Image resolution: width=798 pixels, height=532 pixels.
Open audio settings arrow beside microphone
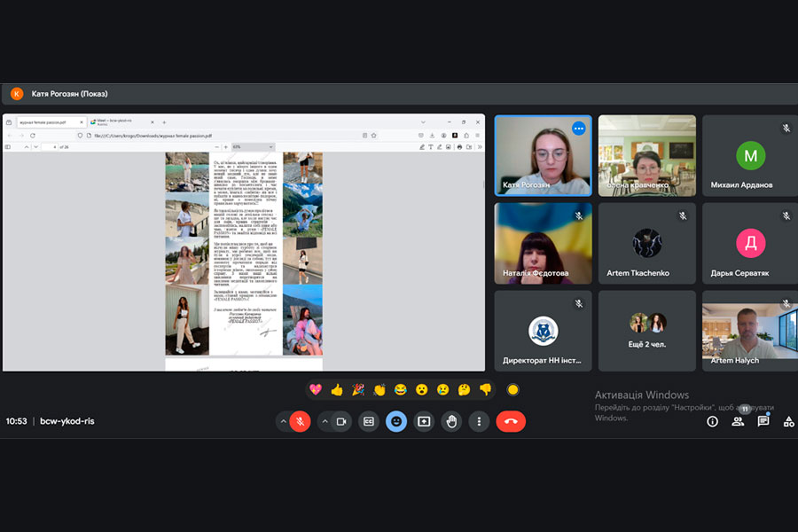[x=283, y=421]
